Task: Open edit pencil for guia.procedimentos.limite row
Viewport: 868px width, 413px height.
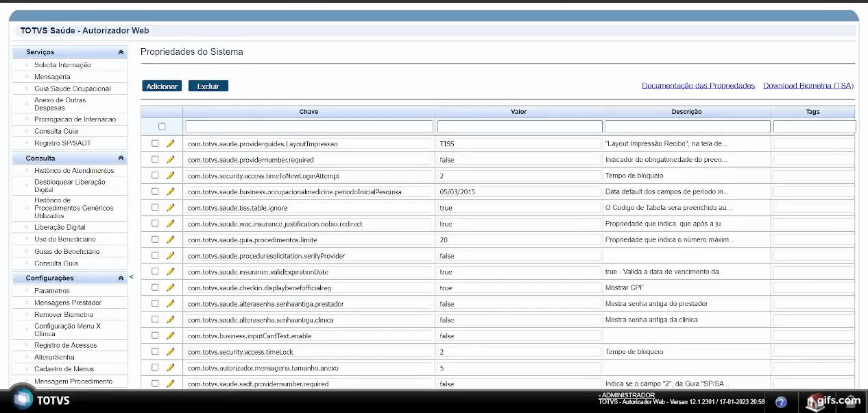Action: pyautogui.click(x=171, y=239)
